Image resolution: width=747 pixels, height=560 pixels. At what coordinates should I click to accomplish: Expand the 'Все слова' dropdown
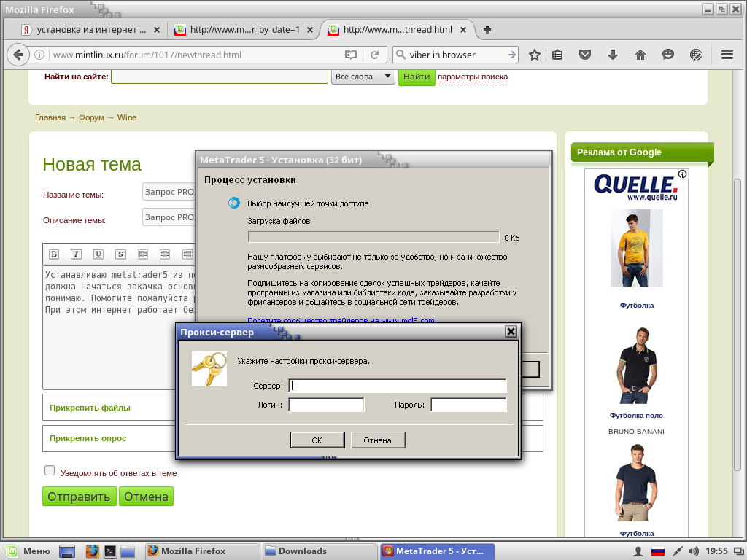click(363, 77)
